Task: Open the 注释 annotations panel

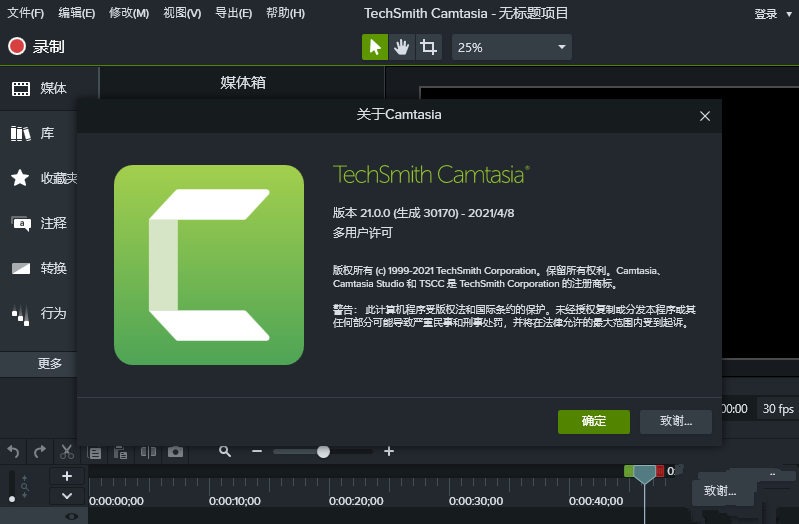Action: pyautogui.click(x=39, y=223)
